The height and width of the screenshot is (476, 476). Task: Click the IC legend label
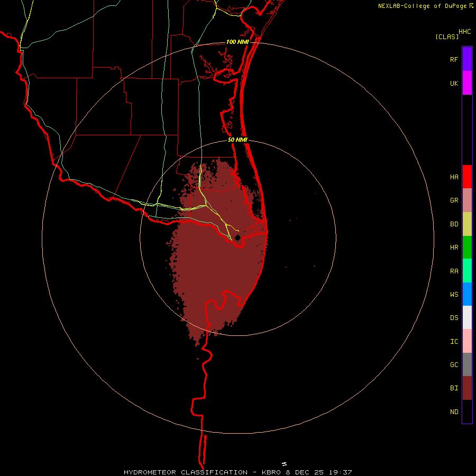tap(454, 342)
